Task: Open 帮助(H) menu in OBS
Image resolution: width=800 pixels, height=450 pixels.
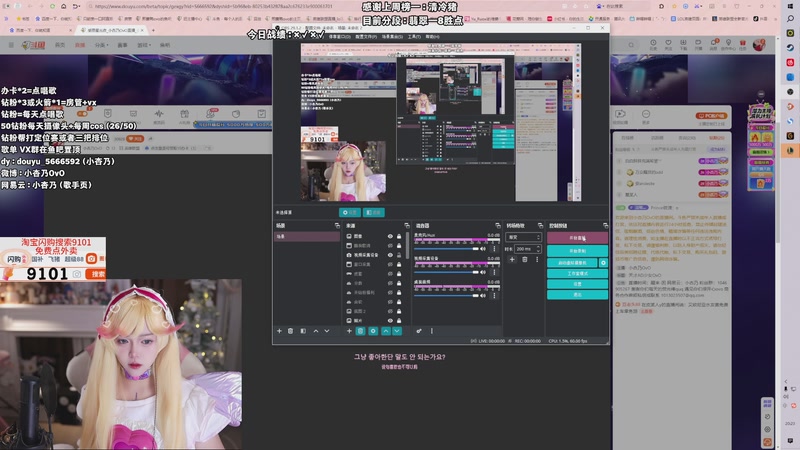Action: (x=433, y=37)
